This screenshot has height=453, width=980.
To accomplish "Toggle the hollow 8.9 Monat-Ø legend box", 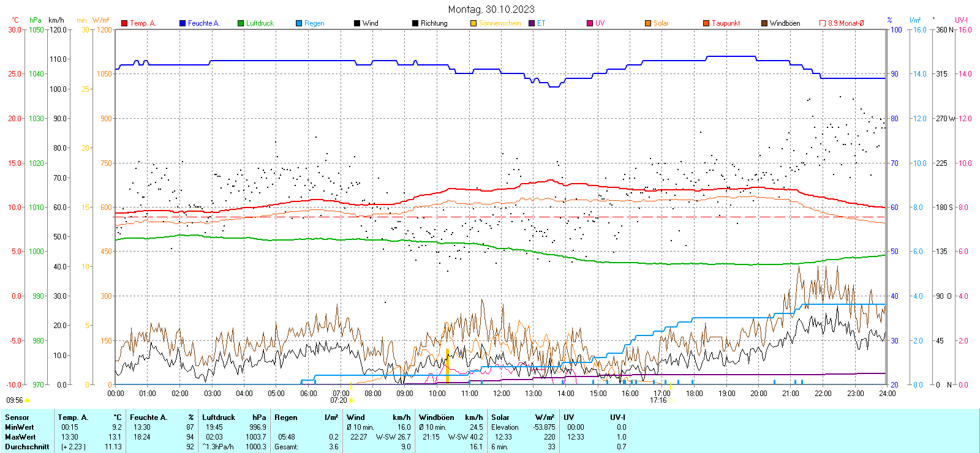I will click(x=823, y=23).
